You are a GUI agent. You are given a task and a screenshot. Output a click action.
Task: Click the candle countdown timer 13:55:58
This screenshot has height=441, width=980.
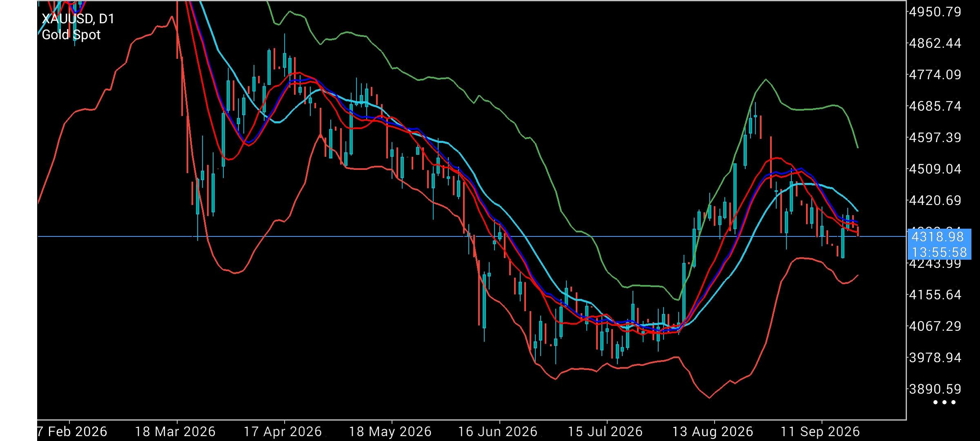(x=939, y=252)
